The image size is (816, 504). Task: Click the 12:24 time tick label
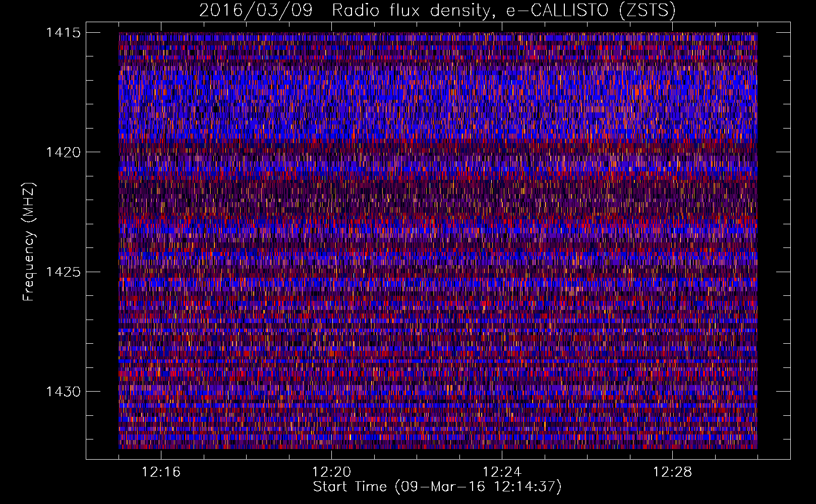pyautogui.click(x=502, y=472)
